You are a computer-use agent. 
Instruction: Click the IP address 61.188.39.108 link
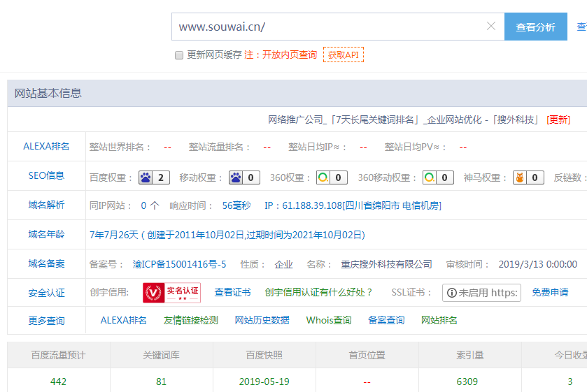(353, 205)
